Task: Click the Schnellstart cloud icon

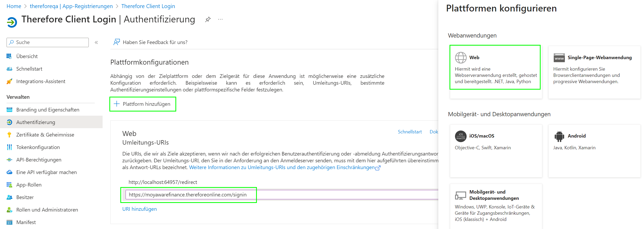Action: pyautogui.click(x=9, y=69)
